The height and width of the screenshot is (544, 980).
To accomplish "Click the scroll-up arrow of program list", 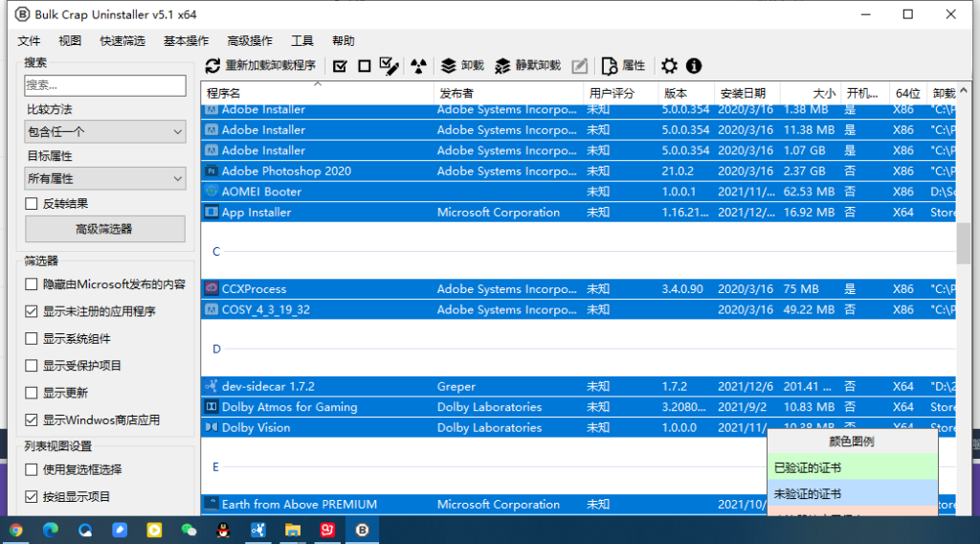I will (x=963, y=91).
